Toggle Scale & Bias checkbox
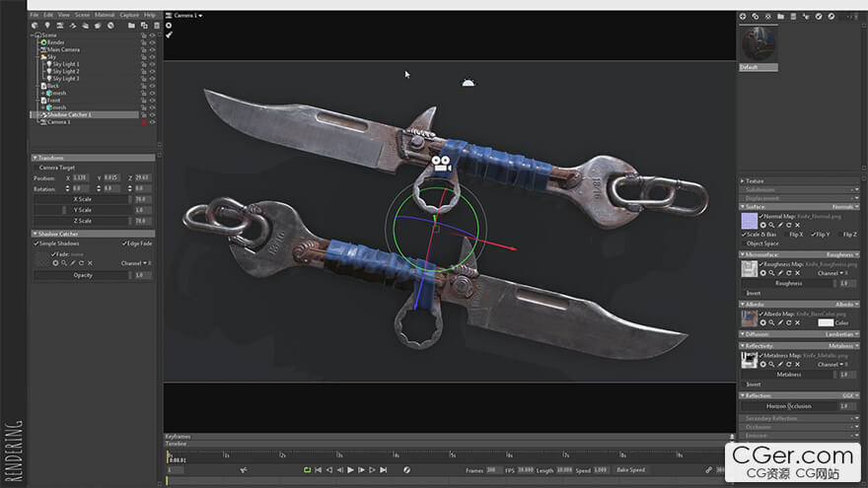The image size is (868, 488). 744,235
